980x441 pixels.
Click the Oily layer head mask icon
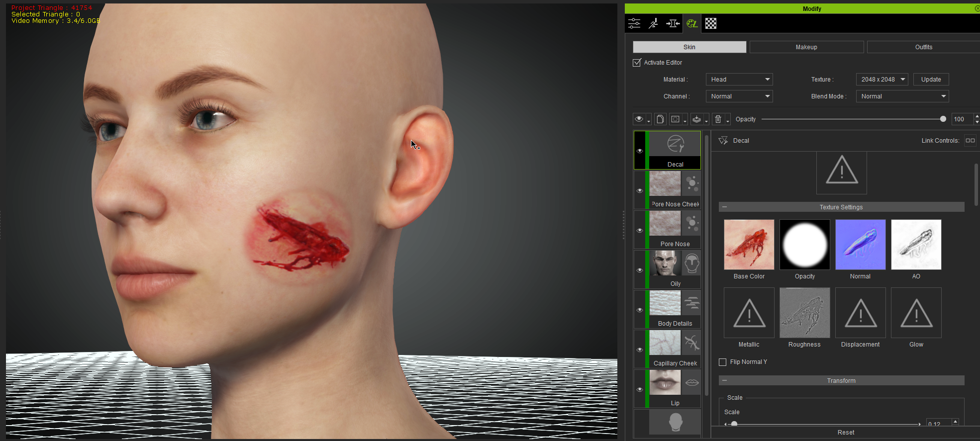pyautogui.click(x=692, y=264)
